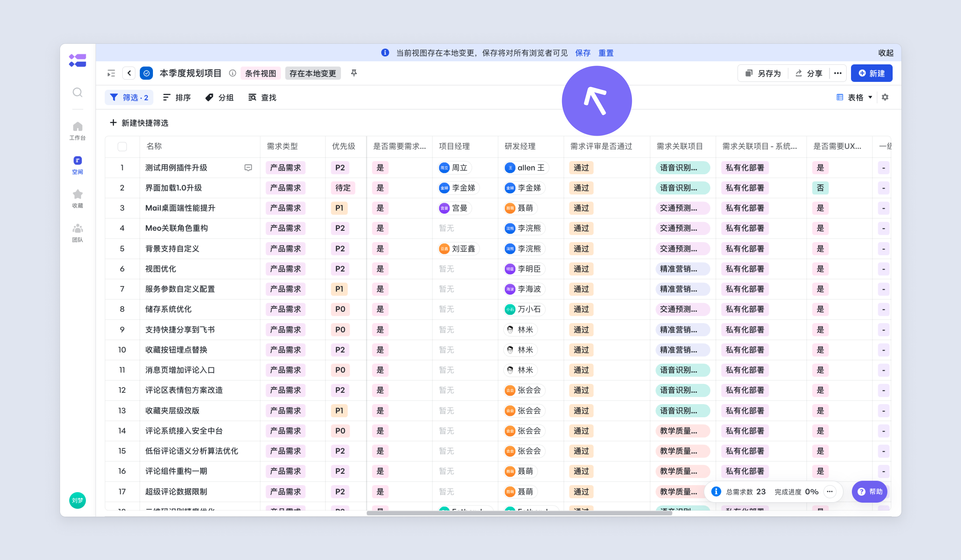Open the 空间 space section
Image resolution: width=961 pixels, height=560 pixels.
coord(77,165)
